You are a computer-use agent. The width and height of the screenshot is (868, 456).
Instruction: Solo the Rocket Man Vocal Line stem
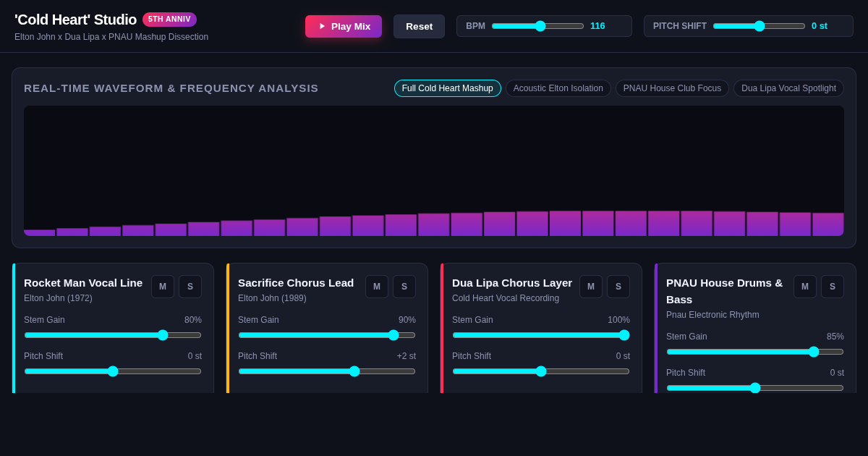(190, 287)
